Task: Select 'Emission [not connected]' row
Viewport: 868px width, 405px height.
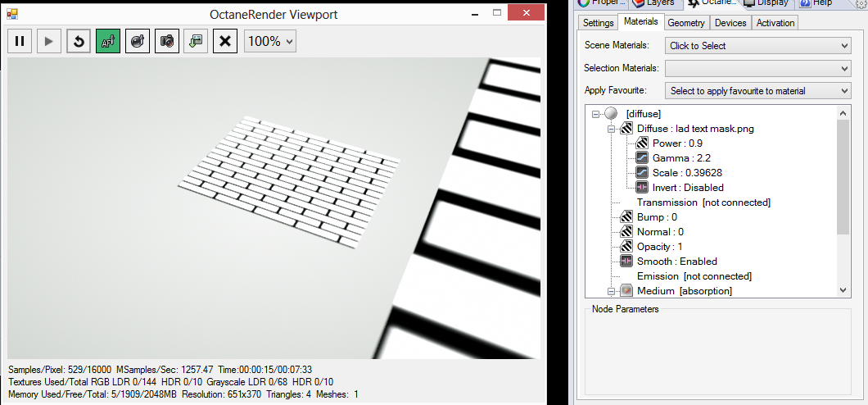Action: 694,276
